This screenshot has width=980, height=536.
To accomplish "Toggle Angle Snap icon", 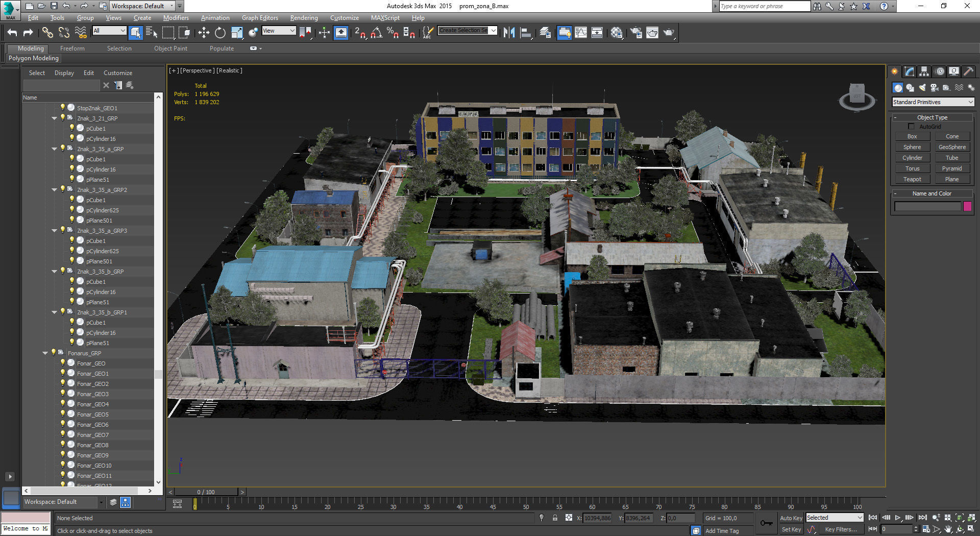I will (377, 33).
